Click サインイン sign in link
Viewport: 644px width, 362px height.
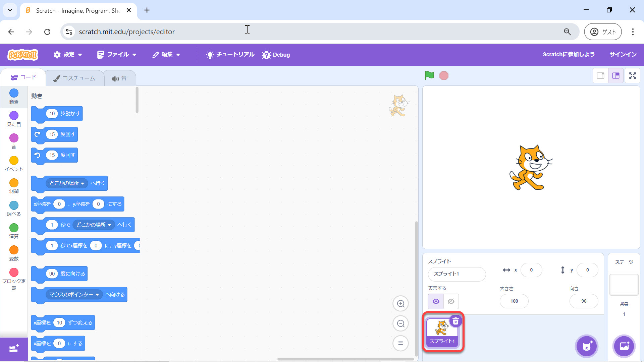click(x=623, y=54)
